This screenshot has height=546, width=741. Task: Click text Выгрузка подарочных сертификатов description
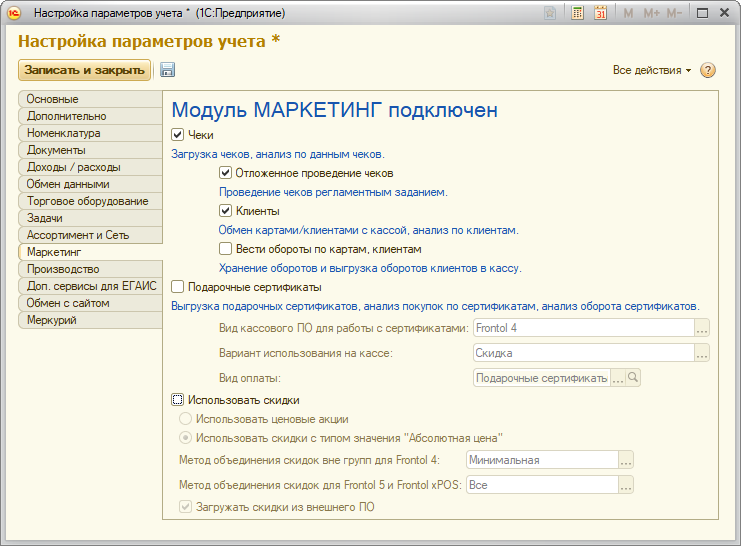pyautogui.click(x=435, y=306)
